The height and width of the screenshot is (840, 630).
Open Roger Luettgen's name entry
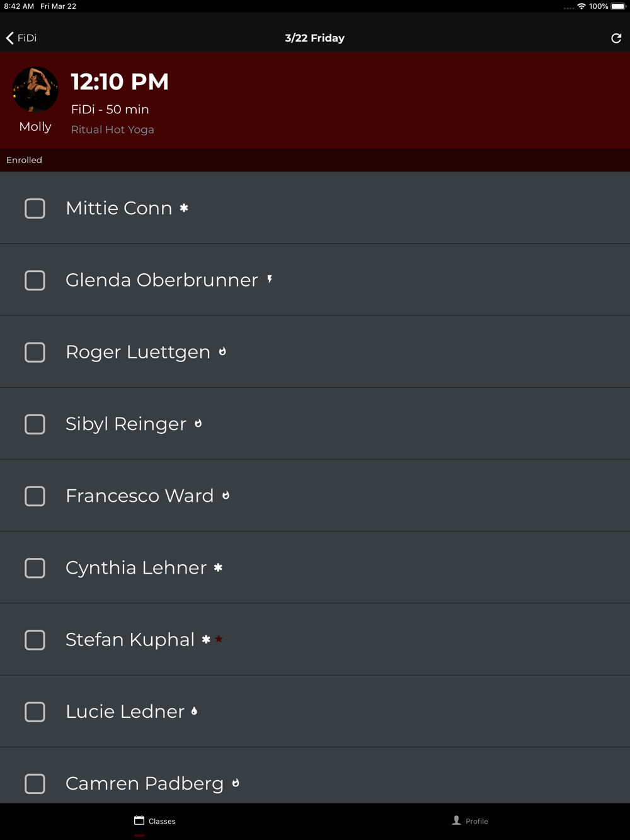(x=138, y=352)
